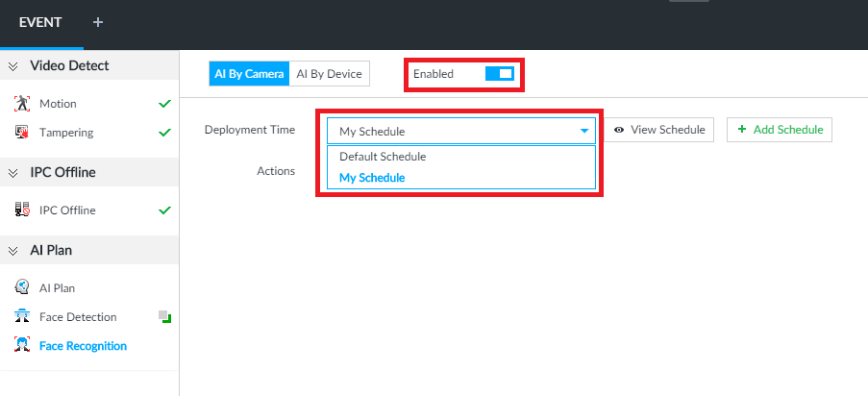The width and height of the screenshot is (868, 396).
Task: Click the Tampering icon in sidebar
Action: click(23, 132)
